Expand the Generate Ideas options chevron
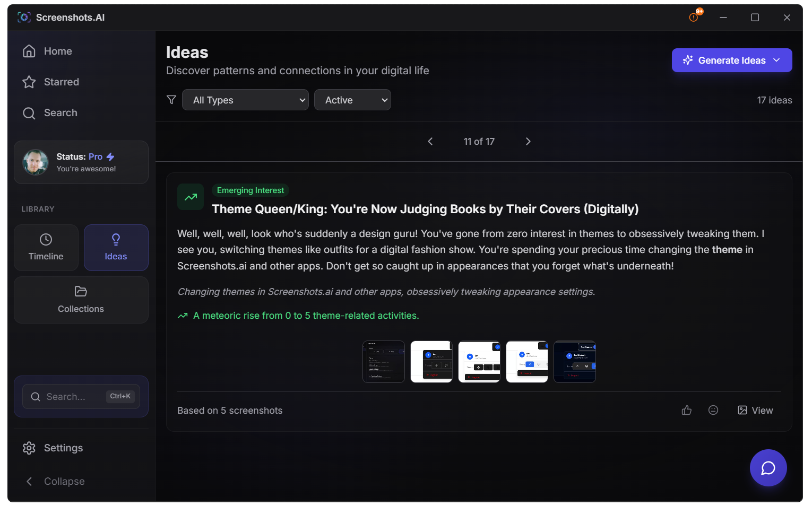812x506 pixels. (x=777, y=60)
